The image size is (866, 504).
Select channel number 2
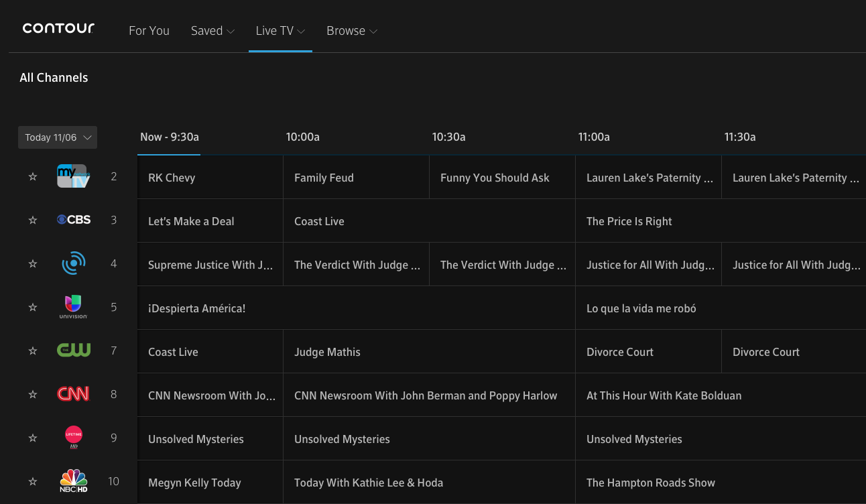point(114,177)
